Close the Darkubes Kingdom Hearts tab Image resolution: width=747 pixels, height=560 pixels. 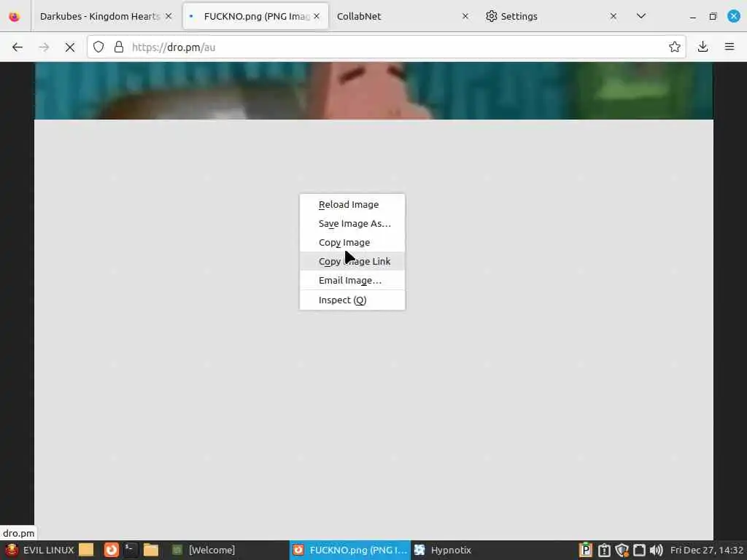point(169,16)
